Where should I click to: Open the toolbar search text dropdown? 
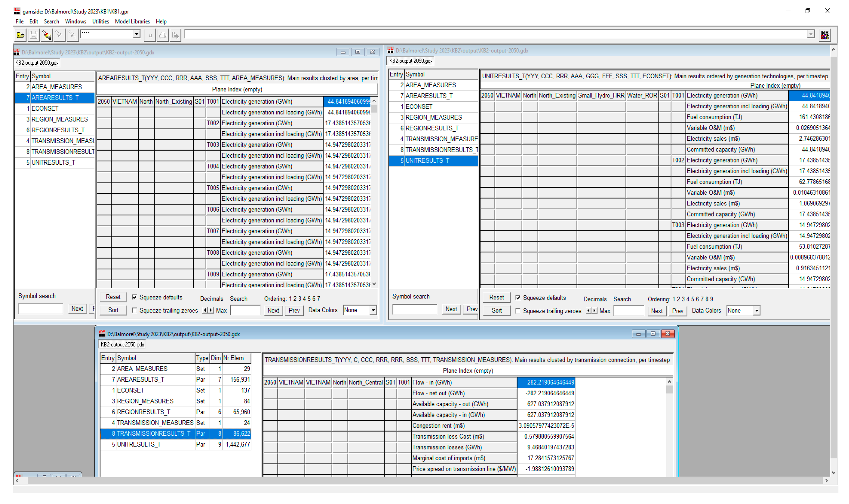136,34
